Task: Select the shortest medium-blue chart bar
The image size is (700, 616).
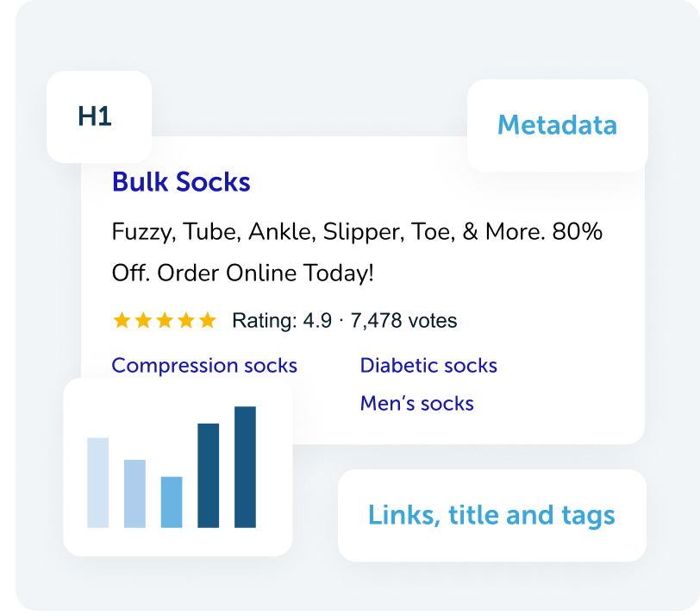Action: pyautogui.click(x=172, y=502)
